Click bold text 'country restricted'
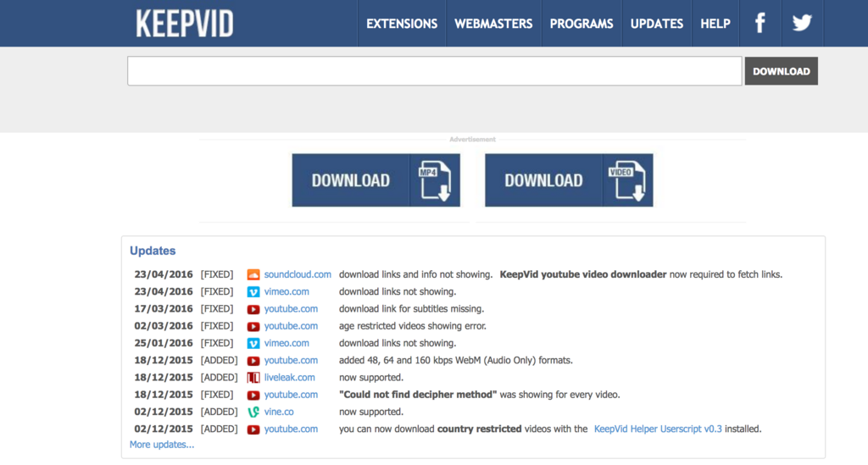The height and width of the screenshot is (465, 868). (x=480, y=429)
